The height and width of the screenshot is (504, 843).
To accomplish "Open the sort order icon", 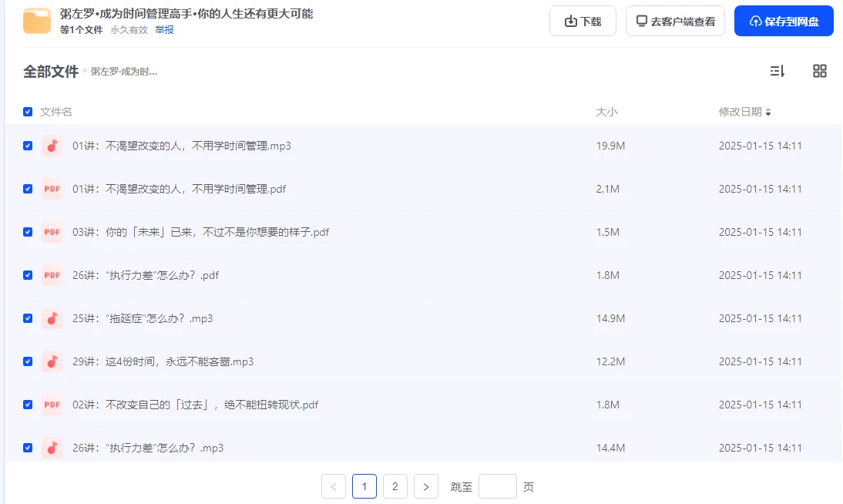I will (777, 71).
